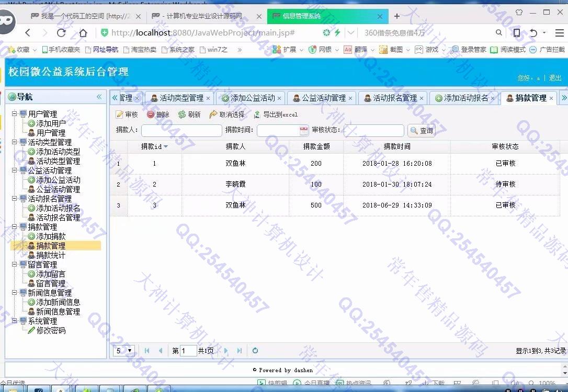
Task: Click the 审核状态 column header
Action: click(505, 146)
